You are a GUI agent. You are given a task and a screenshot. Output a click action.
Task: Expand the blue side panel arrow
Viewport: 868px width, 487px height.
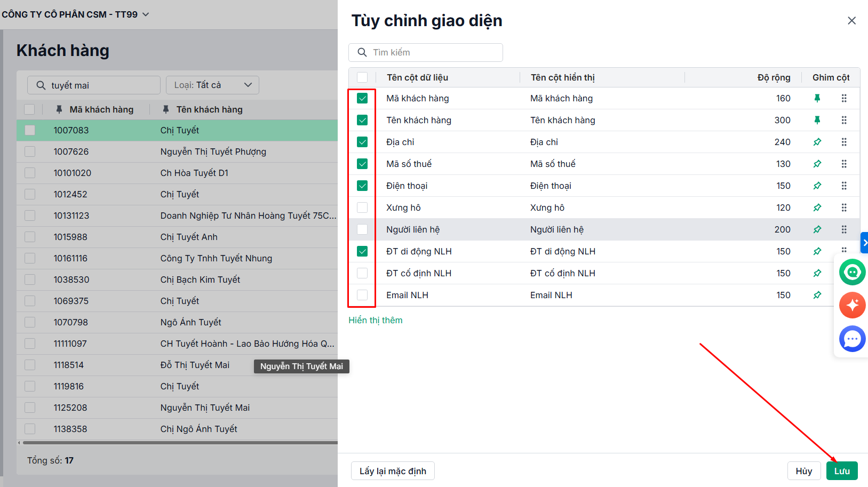click(864, 243)
